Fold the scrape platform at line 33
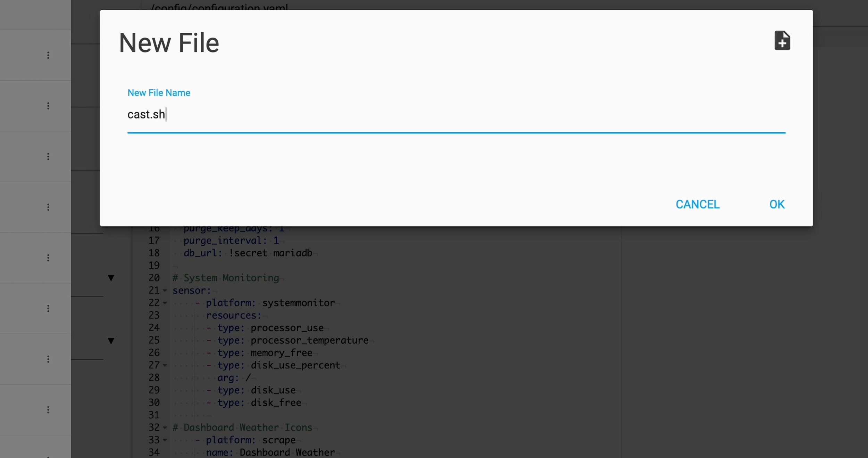 tap(165, 440)
